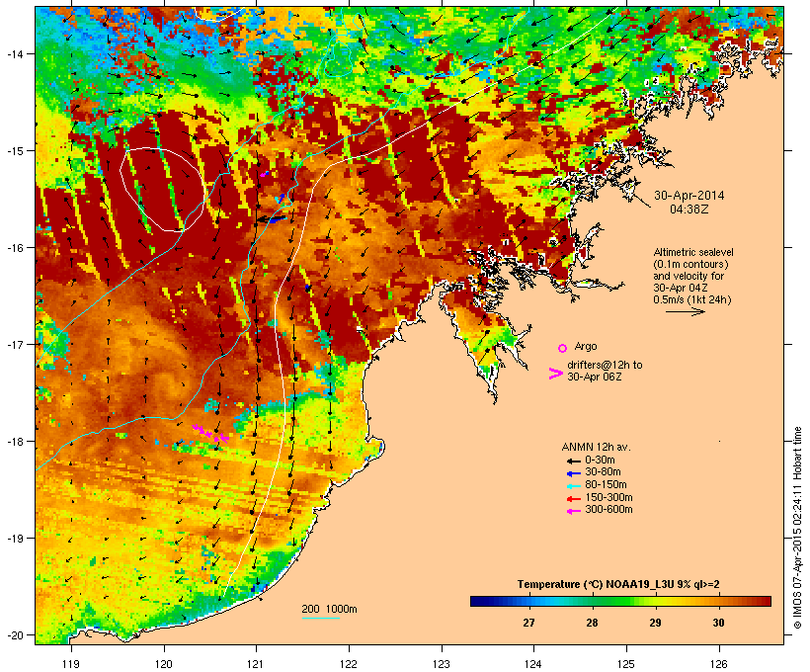Click the magenta drifters arrowhead legend symbol

click(x=555, y=374)
